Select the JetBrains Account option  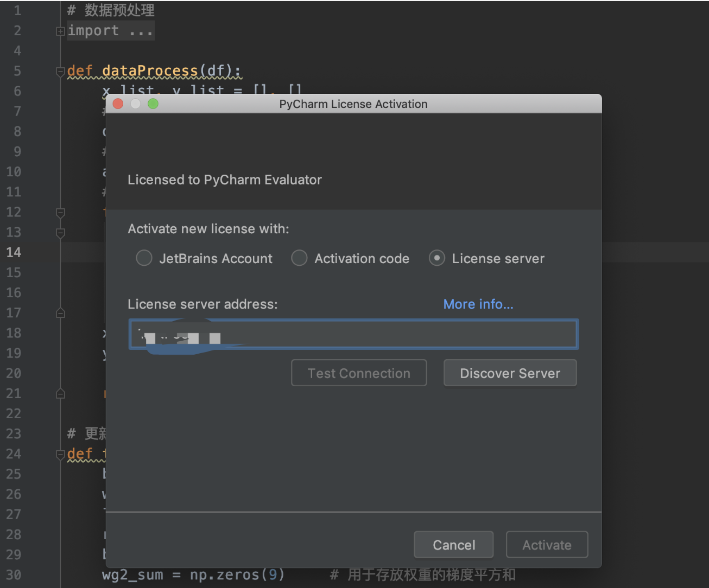point(143,258)
